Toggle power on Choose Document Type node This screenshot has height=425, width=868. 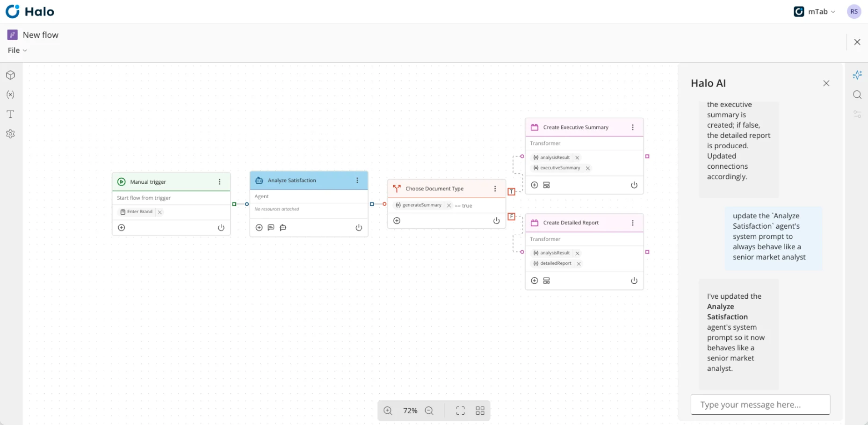coord(497,221)
